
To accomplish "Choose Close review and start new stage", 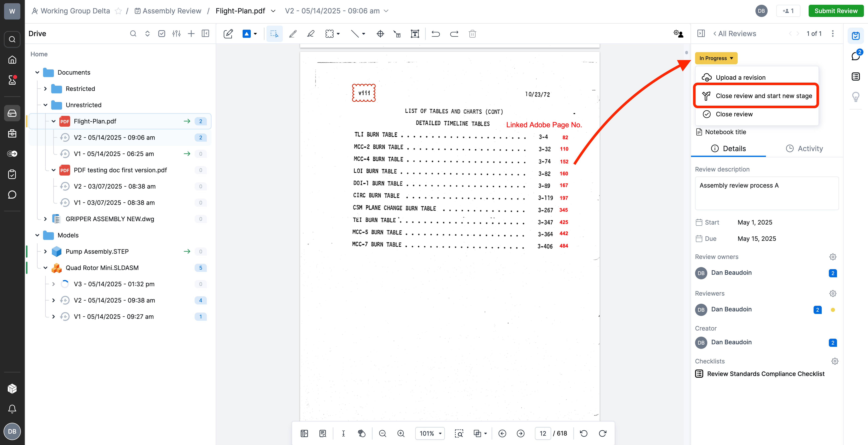I will 756,96.
